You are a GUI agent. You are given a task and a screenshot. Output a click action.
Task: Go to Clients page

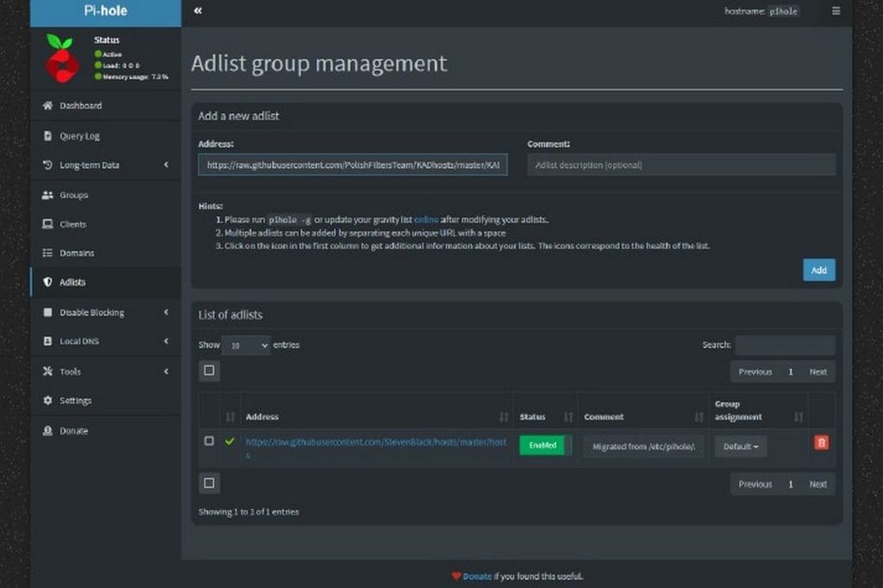click(106, 224)
